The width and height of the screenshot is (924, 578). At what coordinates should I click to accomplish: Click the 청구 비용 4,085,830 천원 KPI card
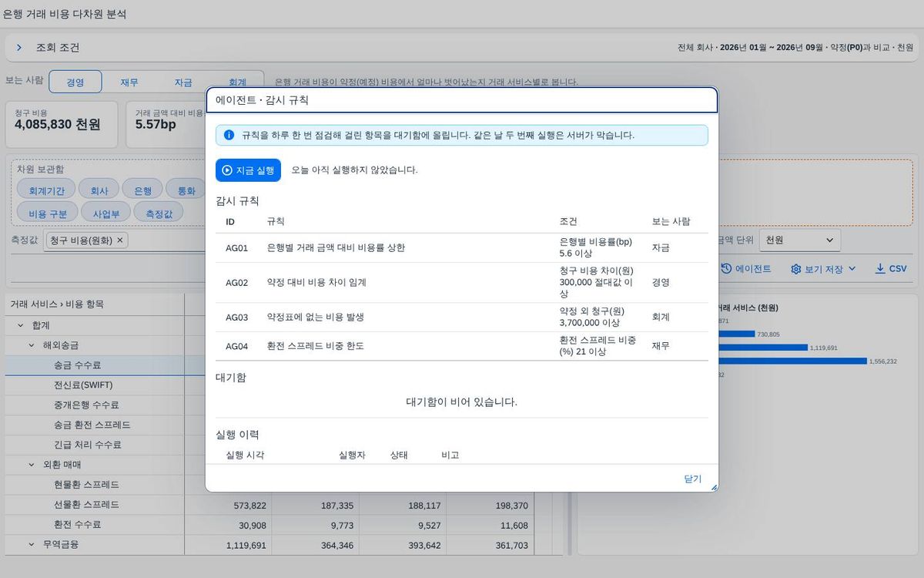pos(62,124)
